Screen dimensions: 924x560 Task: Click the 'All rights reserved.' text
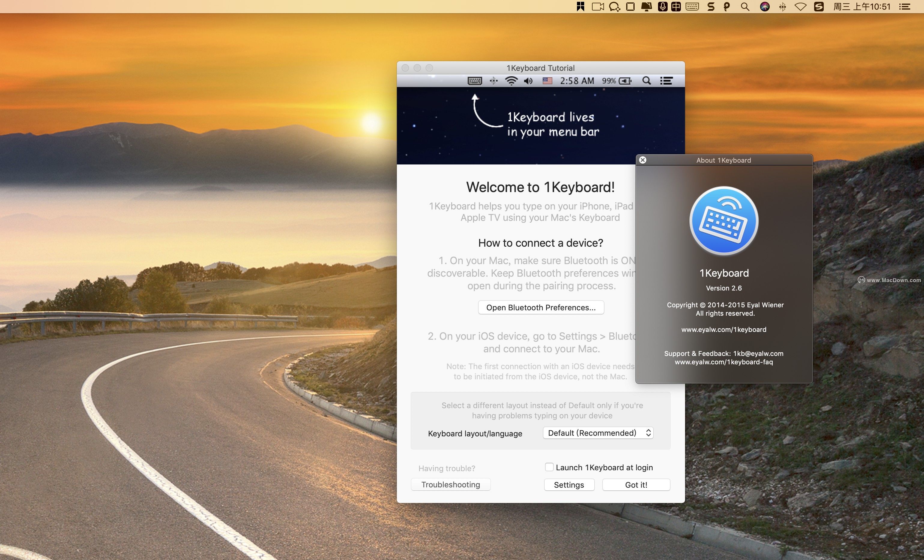(x=725, y=313)
